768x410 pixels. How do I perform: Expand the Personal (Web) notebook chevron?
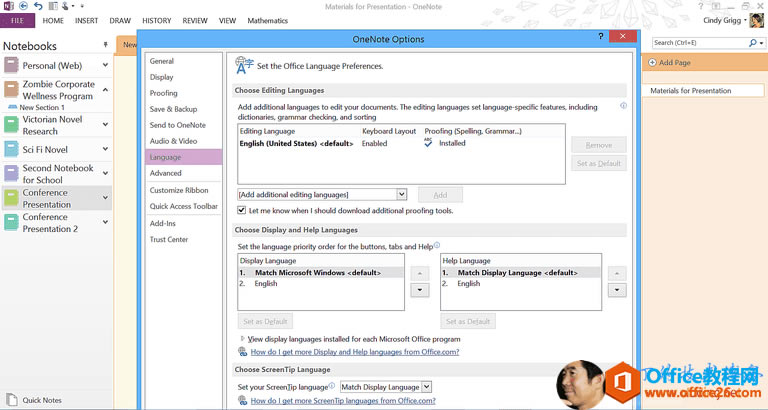click(x=105, y=65)
